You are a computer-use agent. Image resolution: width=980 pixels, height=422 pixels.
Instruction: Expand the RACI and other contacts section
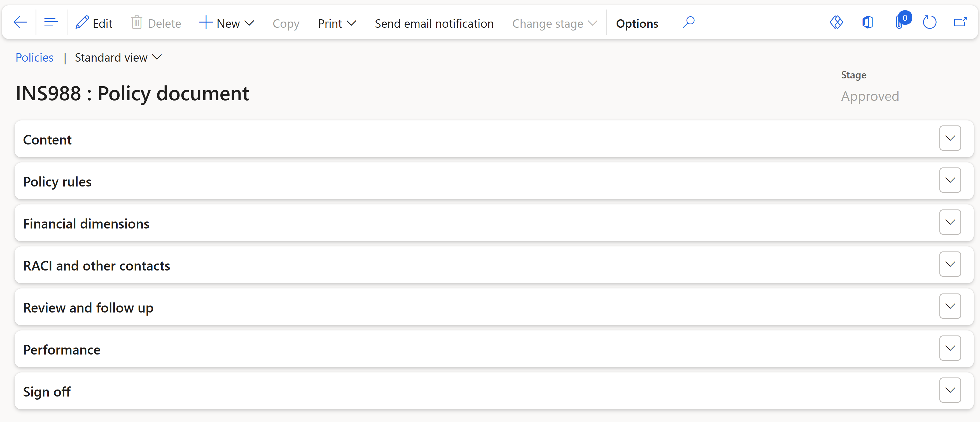coord(950,264)
